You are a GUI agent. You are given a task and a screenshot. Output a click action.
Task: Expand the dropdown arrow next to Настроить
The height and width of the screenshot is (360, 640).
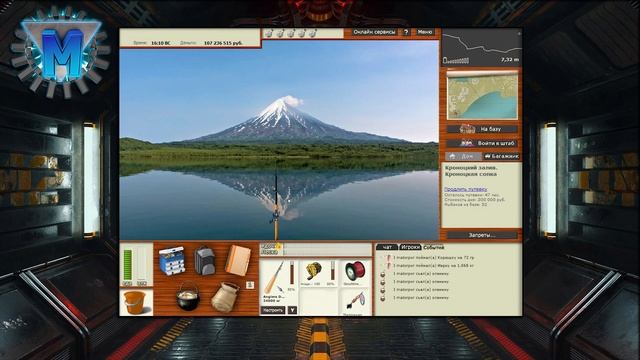pos(292,310)
